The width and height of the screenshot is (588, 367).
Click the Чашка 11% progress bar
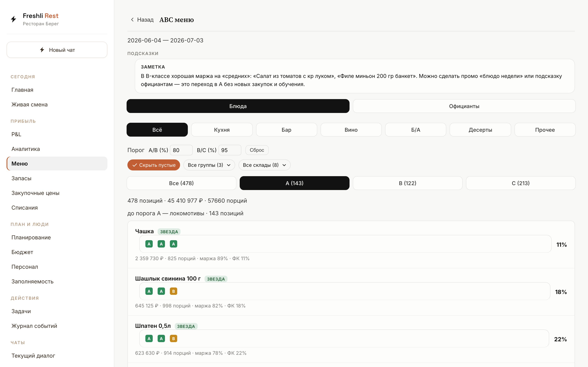pos(345,244)
